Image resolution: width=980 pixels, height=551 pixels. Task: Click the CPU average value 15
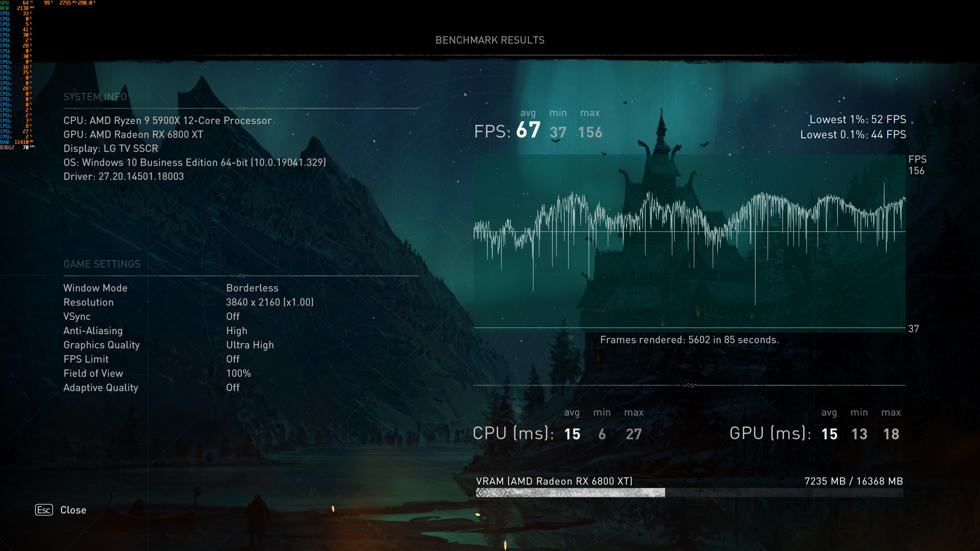pos(572,434)
